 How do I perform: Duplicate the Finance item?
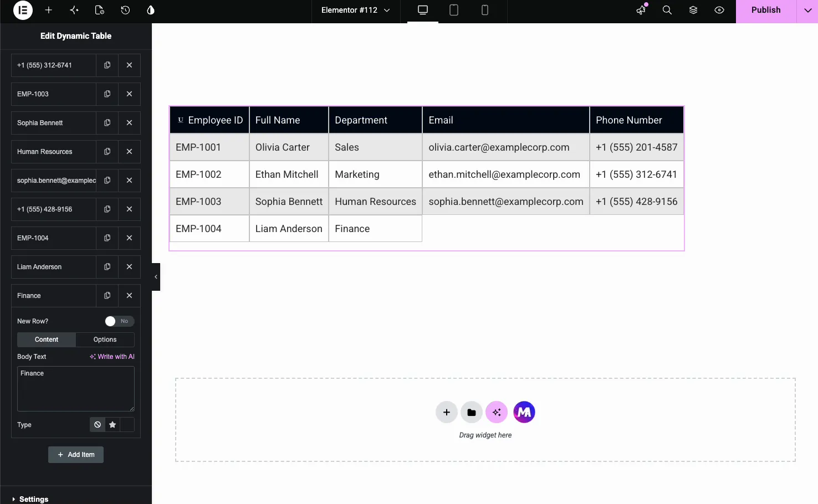point(107,296)
